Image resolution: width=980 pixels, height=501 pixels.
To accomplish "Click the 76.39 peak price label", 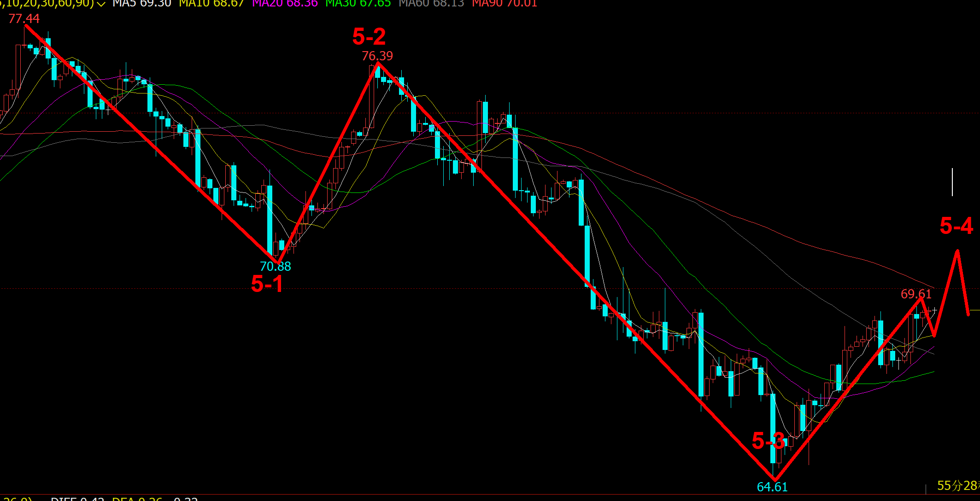I will [377, 56].
